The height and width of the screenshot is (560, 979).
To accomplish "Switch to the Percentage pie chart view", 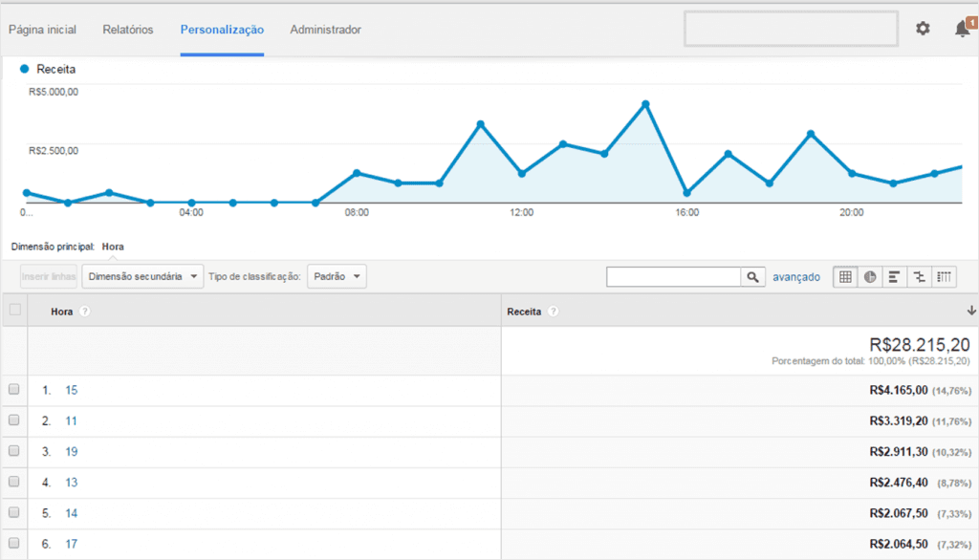I will [870, 276].
